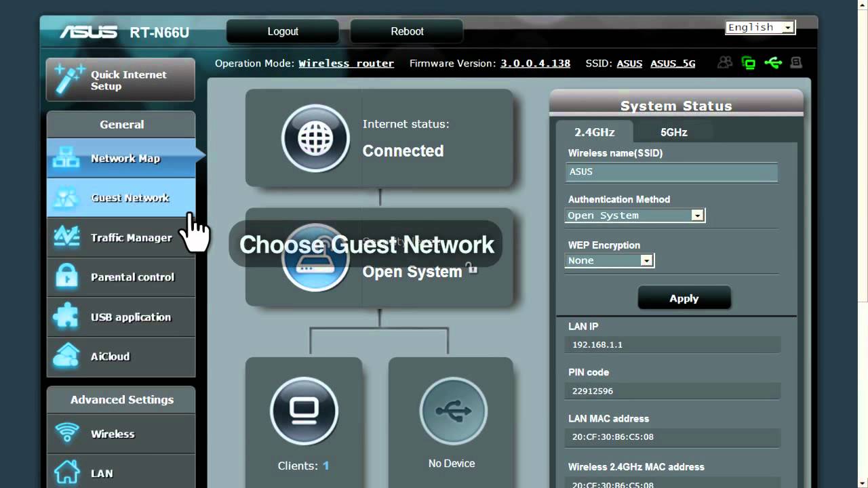The height and width of the screenshot is (488, 868).
Task: Click the Advanced Settings section header
Action: (x=121, y=399)
